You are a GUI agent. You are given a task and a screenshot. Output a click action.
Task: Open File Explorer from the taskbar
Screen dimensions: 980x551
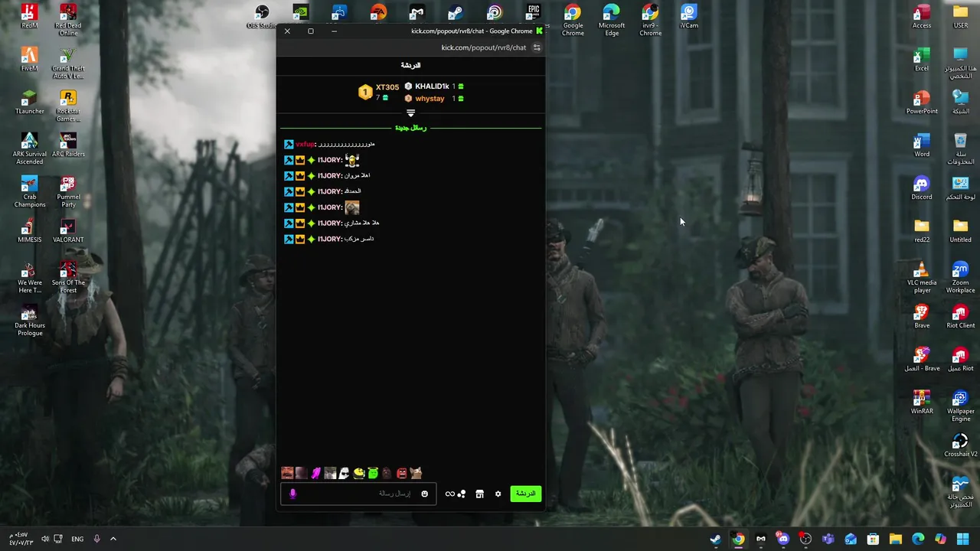point(896,540)
